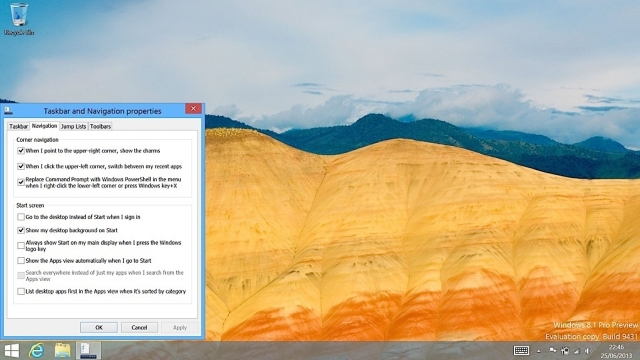Screen dimensions: 640x360
Task: Open the Recycle Bin icon
Action: click(19, 19)
